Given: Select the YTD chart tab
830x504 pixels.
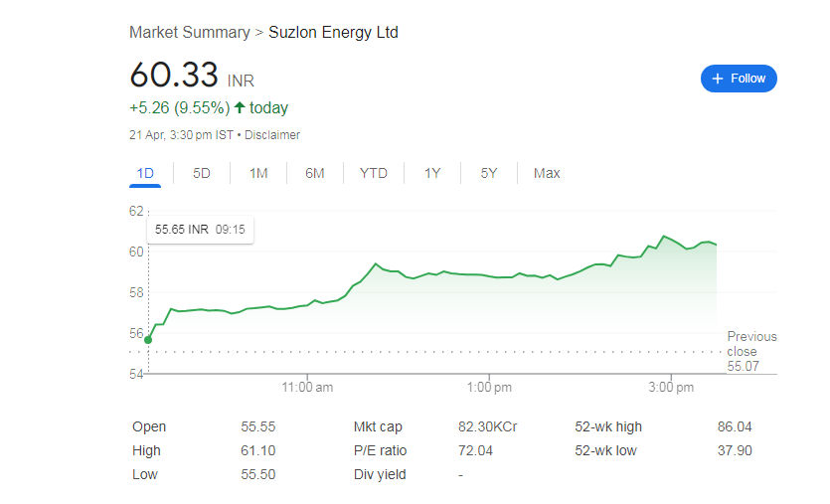Looking at the screenshot, I should point(373,174).
